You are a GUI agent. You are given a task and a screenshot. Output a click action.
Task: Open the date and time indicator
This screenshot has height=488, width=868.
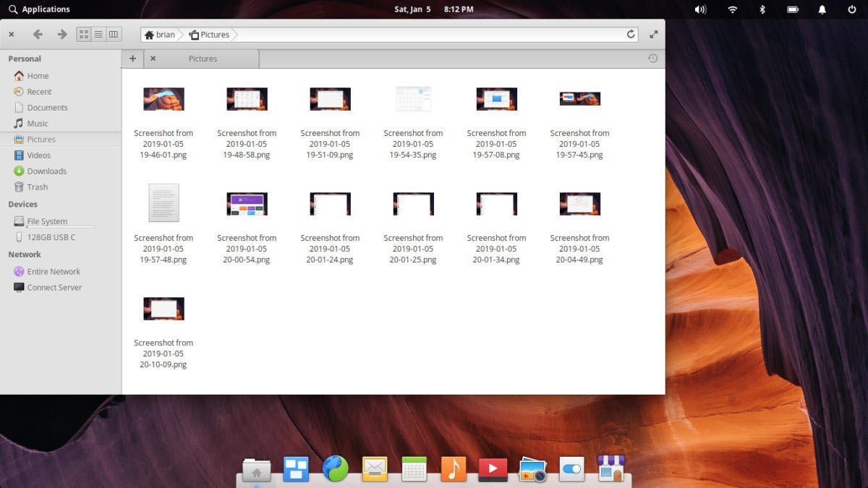433,9
